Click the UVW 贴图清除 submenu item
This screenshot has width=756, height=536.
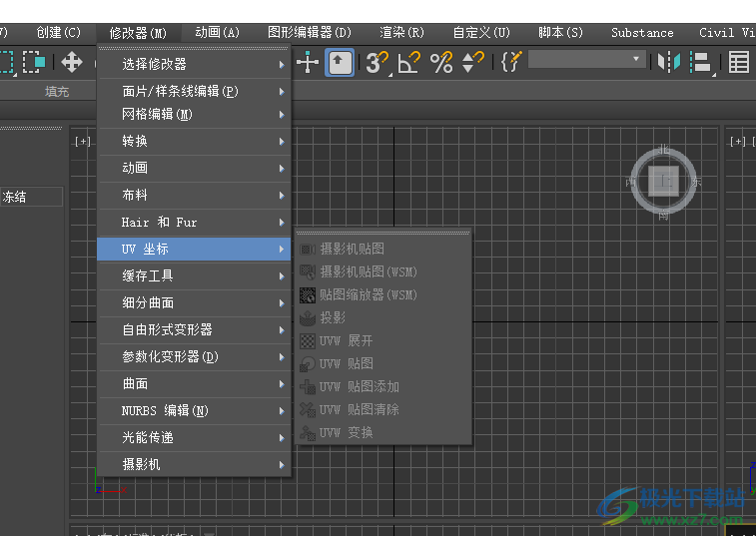[382, 410]
